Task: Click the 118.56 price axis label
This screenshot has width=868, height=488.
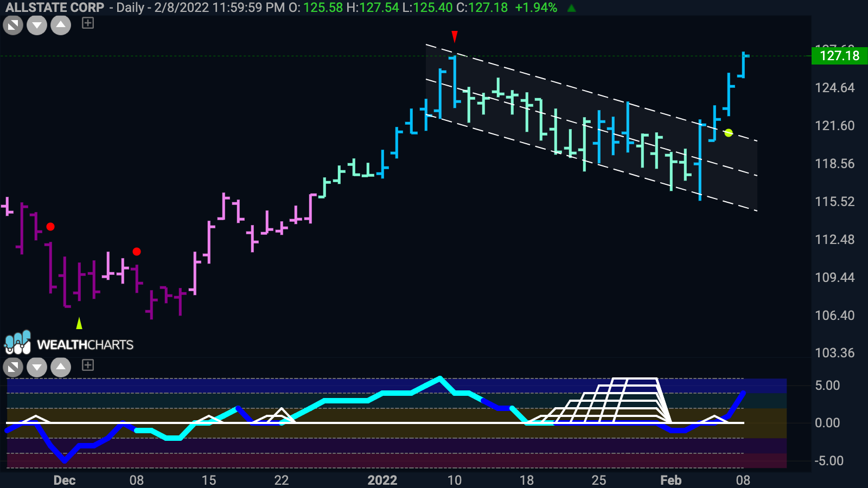Action: pyautogui.click(x=834, y=164)
